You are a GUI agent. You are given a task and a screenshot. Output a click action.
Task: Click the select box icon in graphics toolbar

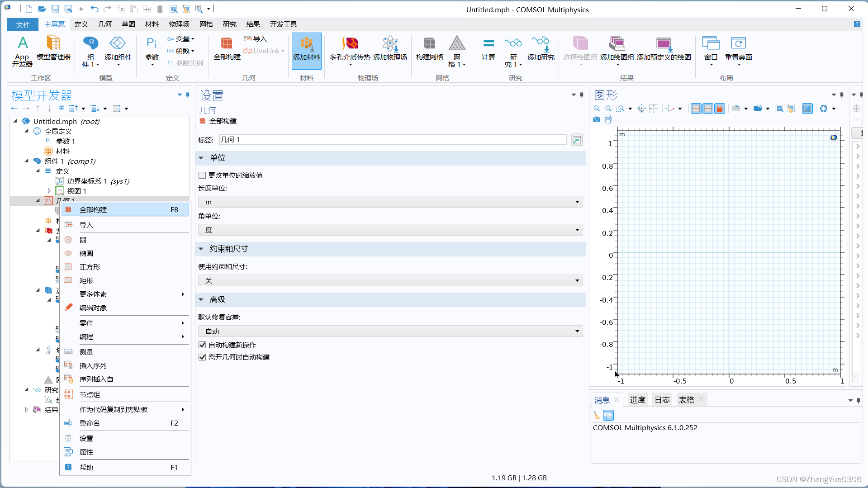[779, 109]
